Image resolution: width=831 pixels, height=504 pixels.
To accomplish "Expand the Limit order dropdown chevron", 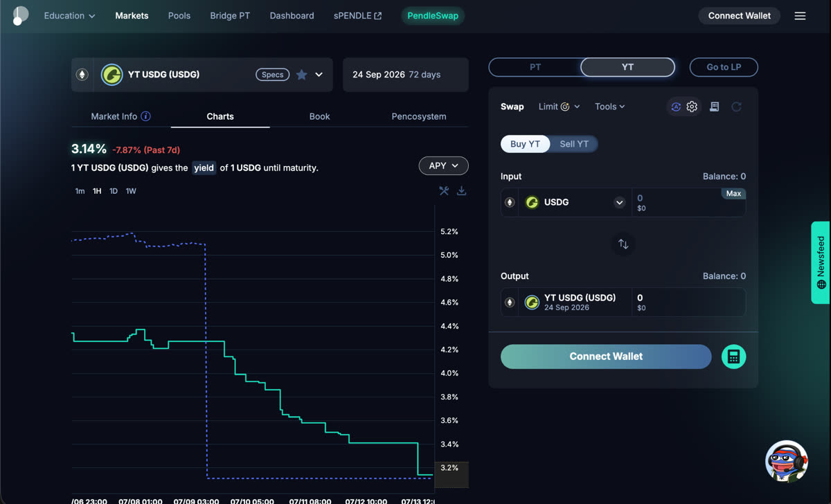I will click(578, 107).
